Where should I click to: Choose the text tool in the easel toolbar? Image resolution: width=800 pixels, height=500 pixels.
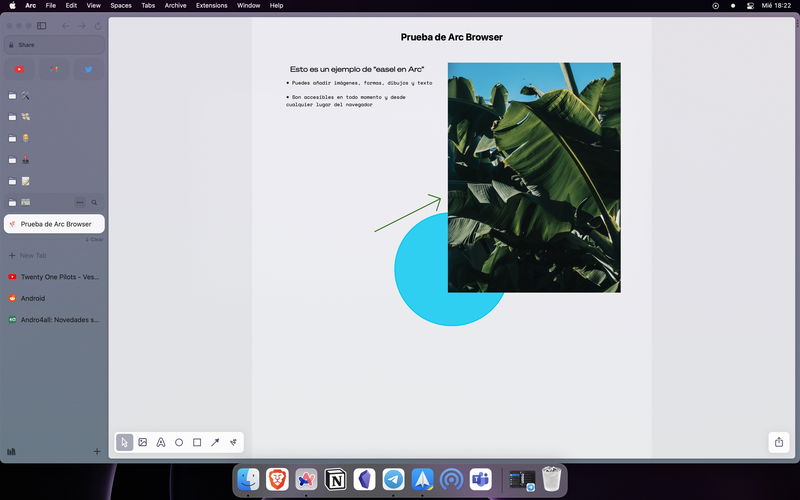tap(161, 442)
